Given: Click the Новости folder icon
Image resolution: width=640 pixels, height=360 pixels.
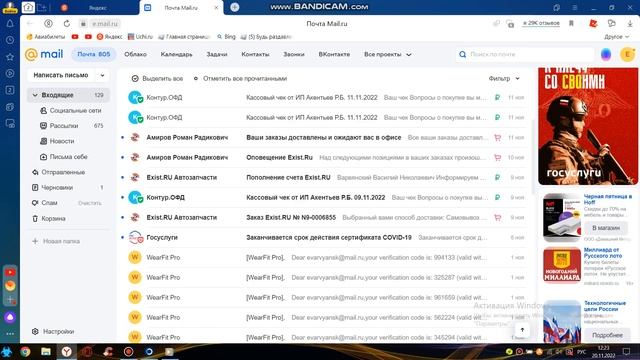Looking at the screenshot, I should 44,141.
